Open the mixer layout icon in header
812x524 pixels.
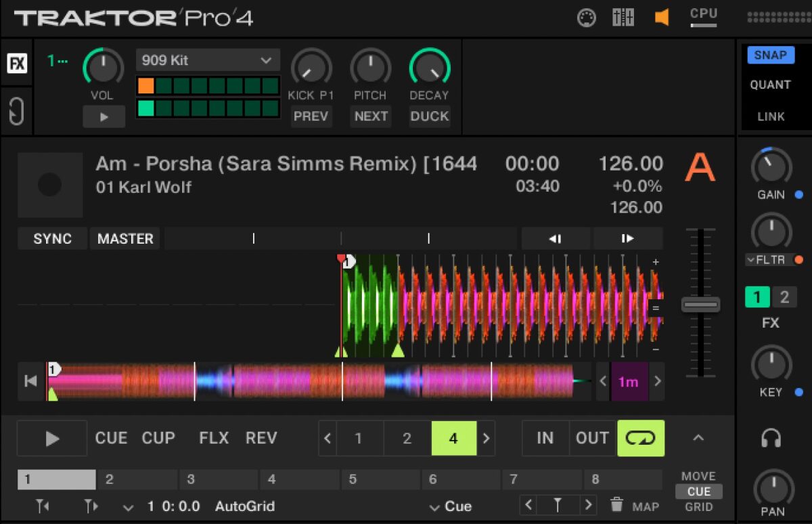623,18
